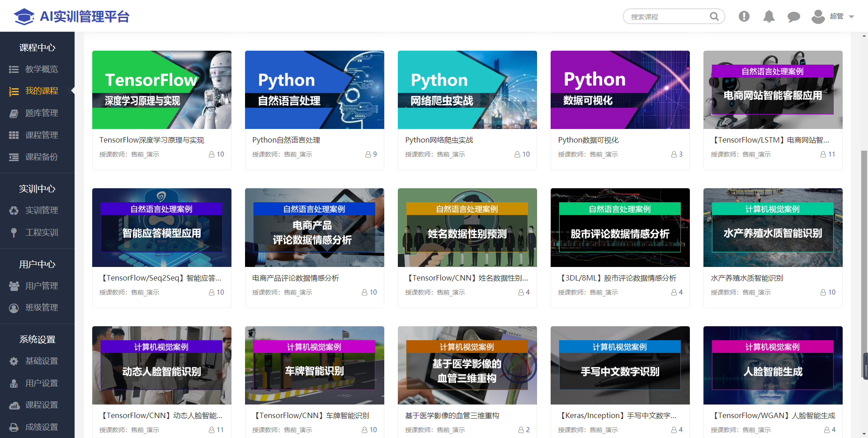Open the notification bell icon
The height and width of the screenshot is (438, 868).
coord(769,16)
